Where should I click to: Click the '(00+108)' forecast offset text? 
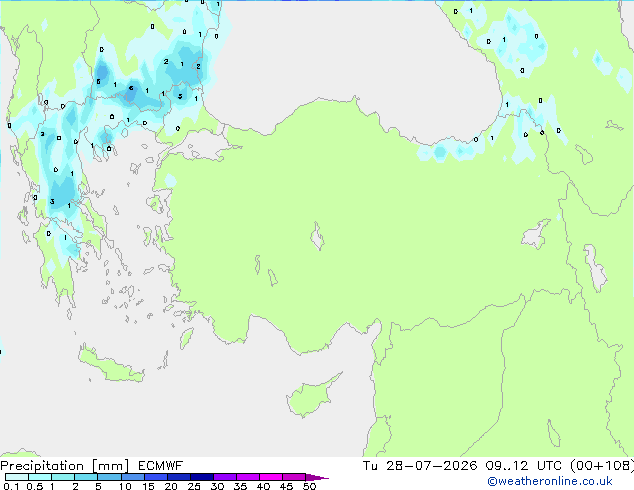pos(602,466)
